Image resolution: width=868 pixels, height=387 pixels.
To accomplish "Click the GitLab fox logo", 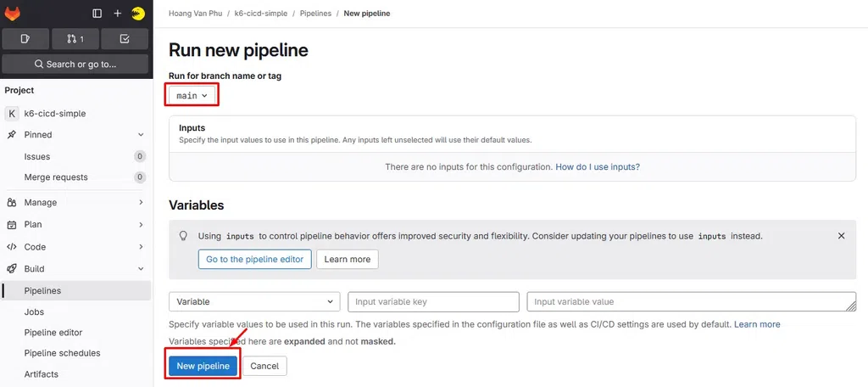I will (x=12, y=14).
